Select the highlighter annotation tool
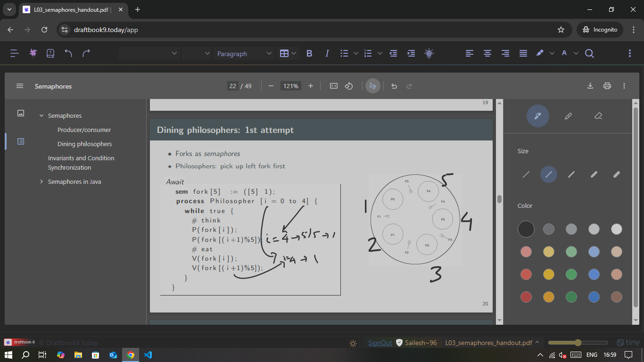Image resolution: width=644 pixels, height=362 pixels. (568, 116)
